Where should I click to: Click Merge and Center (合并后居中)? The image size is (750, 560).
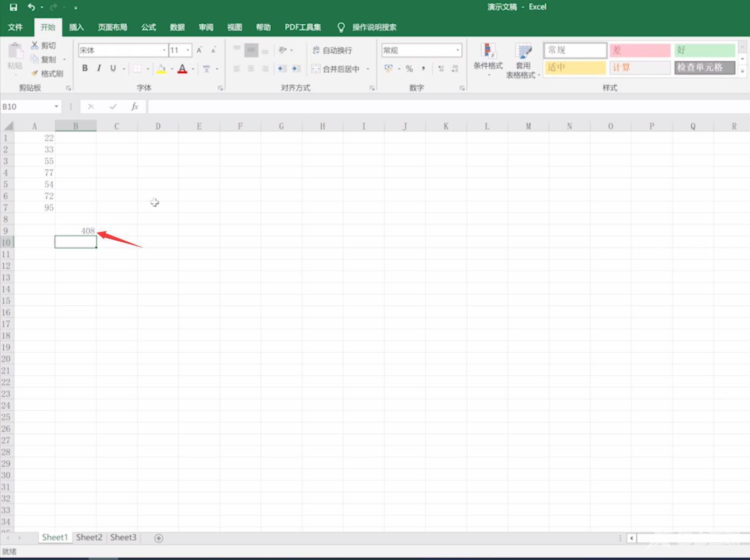[336, 69]
